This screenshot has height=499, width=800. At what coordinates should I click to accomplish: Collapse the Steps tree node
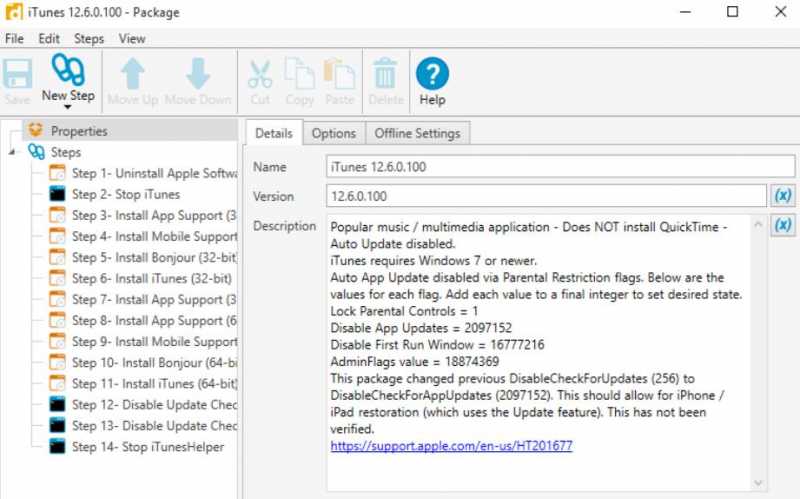[12, 152]
